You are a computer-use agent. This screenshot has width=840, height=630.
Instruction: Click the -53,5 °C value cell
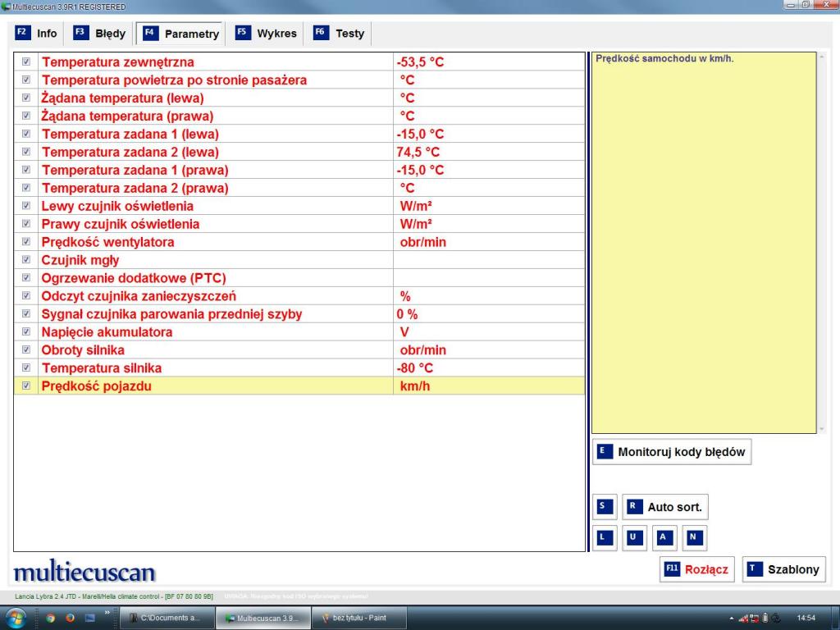click(x=489, y=62)
